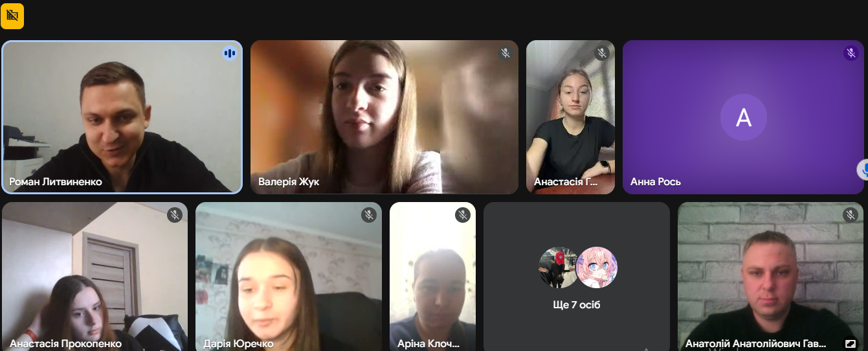This screenshot has height=351, width=868.
Task: Select Аріна Клоч's video tile
Action: [x=432, y=277]
